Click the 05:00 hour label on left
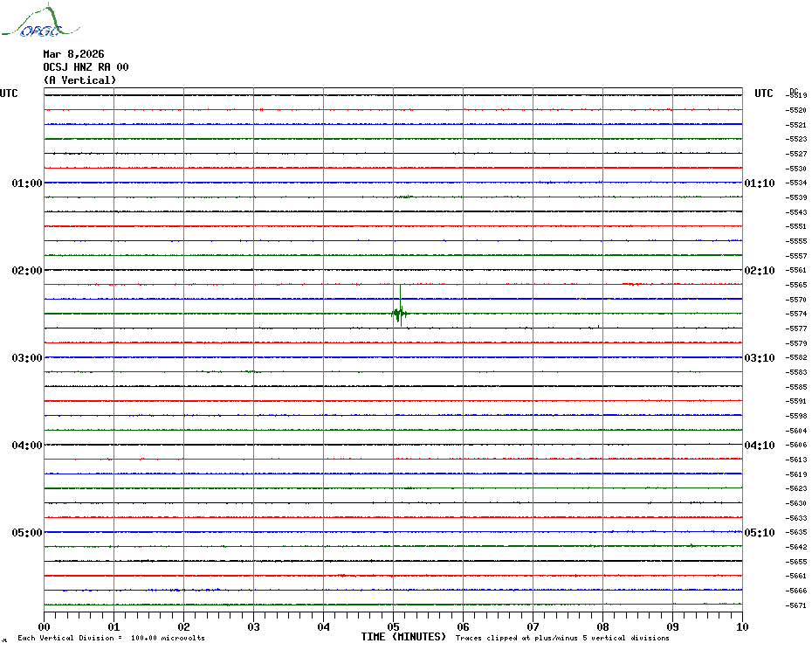Screen dimensions: 812x650 pyautogui.click(x=27, y=533)
